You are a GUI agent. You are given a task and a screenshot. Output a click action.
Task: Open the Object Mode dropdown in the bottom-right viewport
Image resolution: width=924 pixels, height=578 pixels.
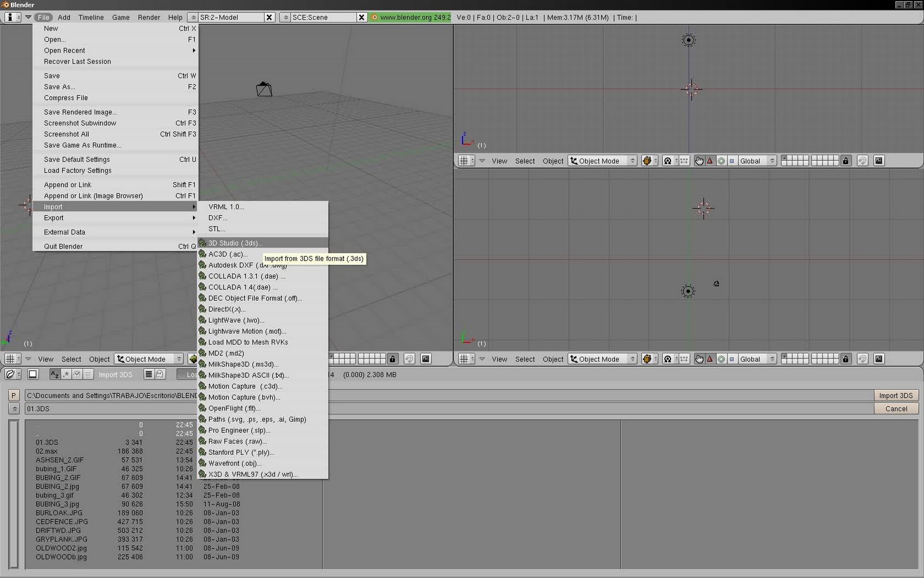602,360
